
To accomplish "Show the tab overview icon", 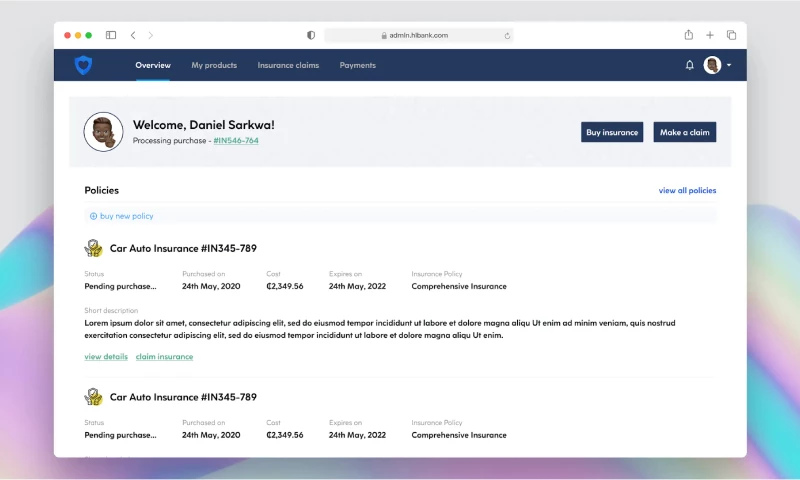I will click(x=731, y=35).
